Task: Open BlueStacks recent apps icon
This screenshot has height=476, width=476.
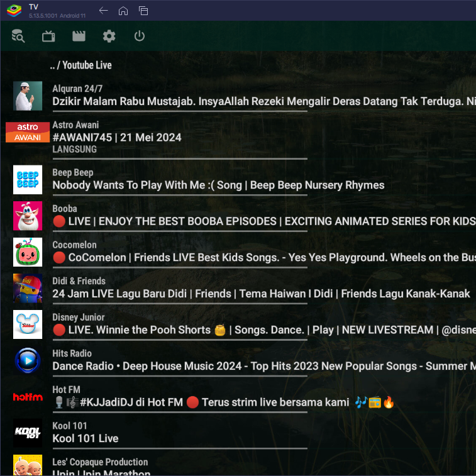Action: pos(143,11)
